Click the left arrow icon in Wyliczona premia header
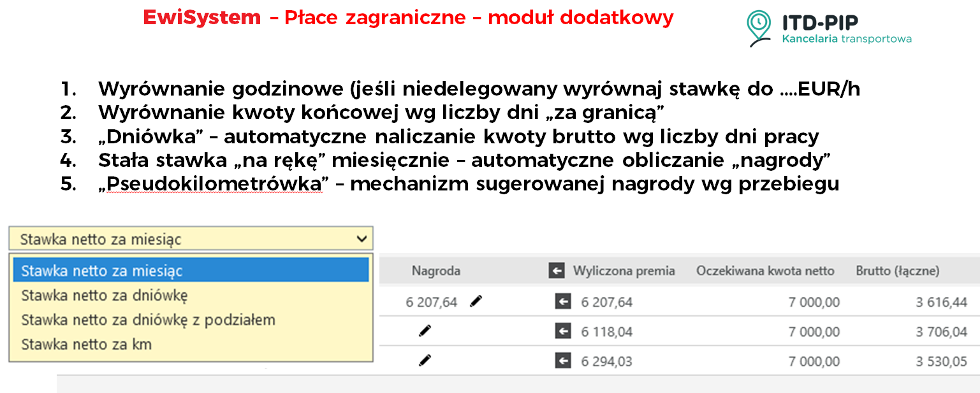The height and width of the screenshot is (393, 980). coord(557,271)
